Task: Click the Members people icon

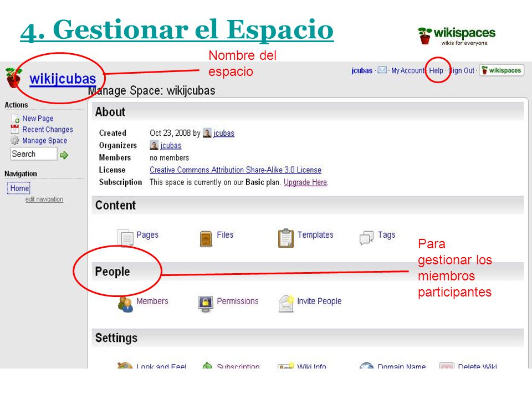Action: (x=125, y=304)
